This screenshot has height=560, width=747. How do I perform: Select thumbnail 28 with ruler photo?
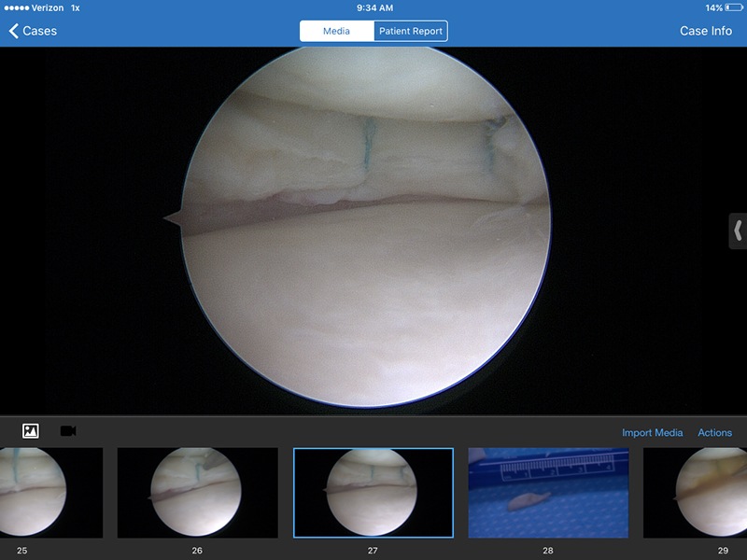pyautogui.click(x=548, y=493)
